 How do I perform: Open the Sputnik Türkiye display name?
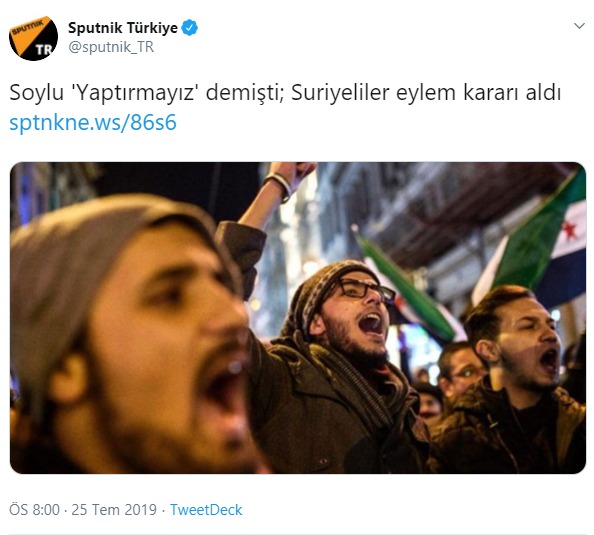123,28
